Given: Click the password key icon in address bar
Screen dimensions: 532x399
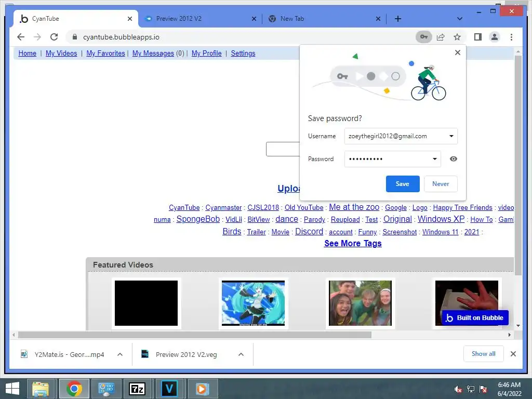Looking at the screenshot, I should [x=424, y=37].
